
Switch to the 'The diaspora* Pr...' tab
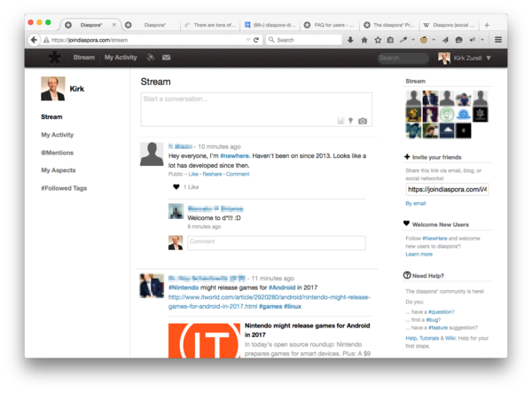389,25
